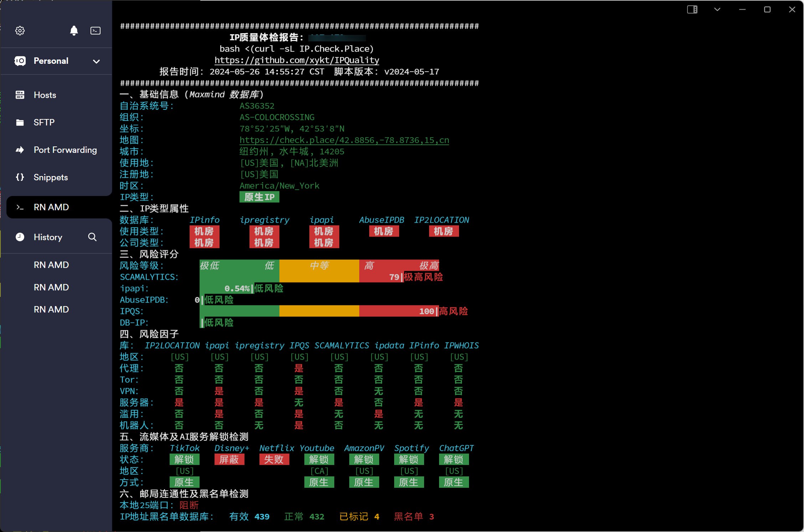This screenshot has height=532, width=804.
Task: Click the AbuseIPDB 机房 usage badge
Action: pyautogui.click(x=384, y=231)
